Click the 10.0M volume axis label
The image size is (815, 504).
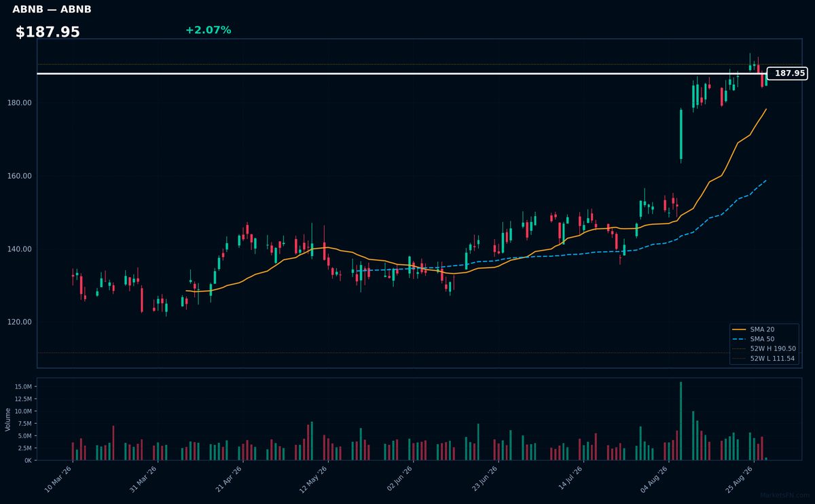coord(22,411)
